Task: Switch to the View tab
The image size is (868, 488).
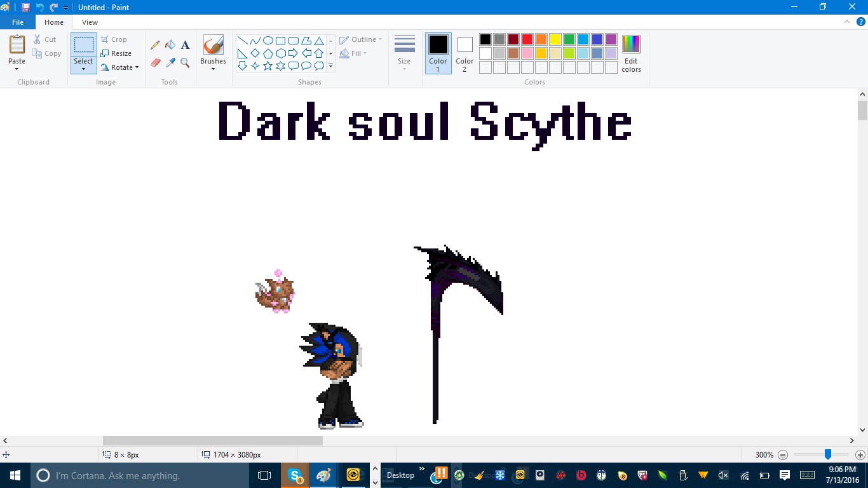Action: pos(90,22)
